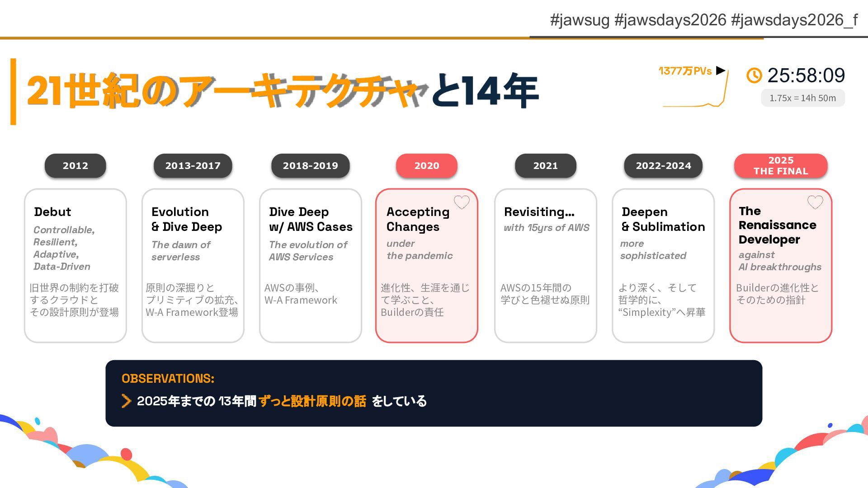Image resolution: width=868 pixels, height=488 pixels.
Task: Click the 1.75x = 14h 50m badge
Action: 802,98
